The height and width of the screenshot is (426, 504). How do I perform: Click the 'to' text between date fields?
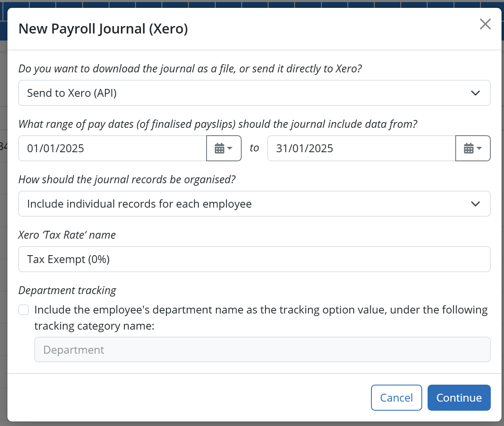(254, 148)
